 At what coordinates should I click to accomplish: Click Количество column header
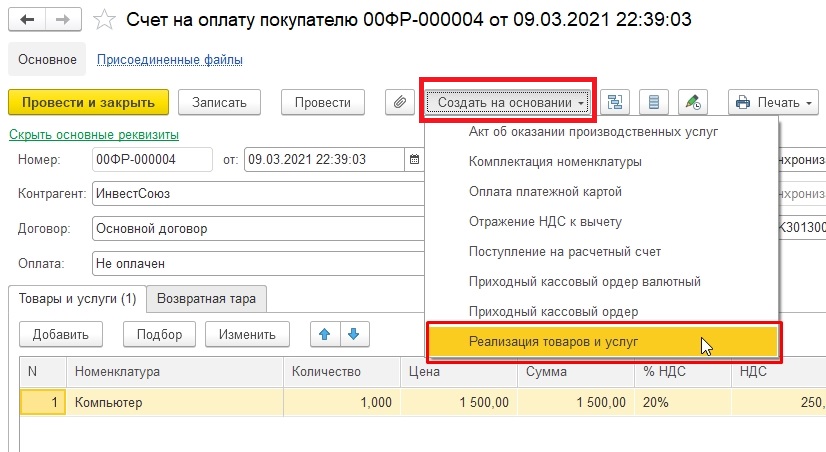[342, 372]
